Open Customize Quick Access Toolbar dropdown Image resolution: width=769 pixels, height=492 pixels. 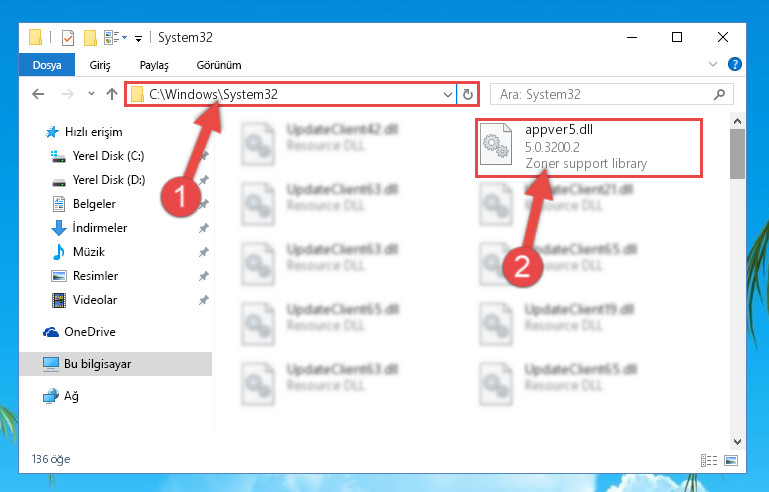(138, 38)
